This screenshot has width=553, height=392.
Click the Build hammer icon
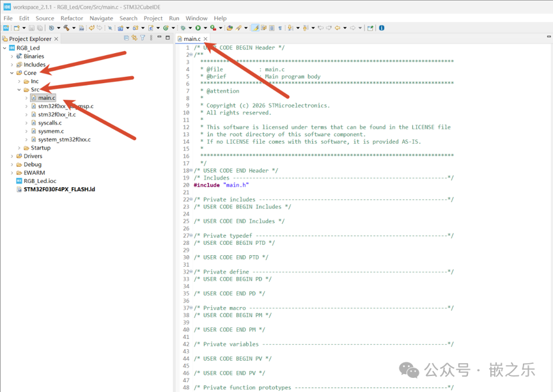(x=66, y=28)
